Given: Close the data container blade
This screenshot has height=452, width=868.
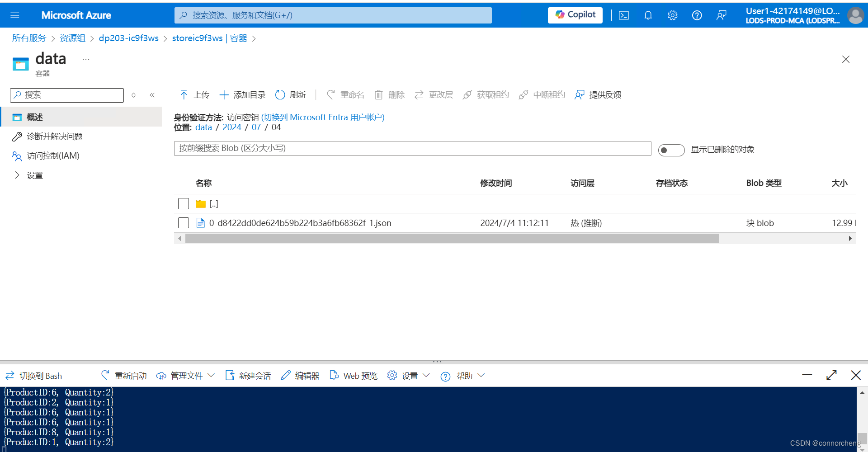Looking at the screenshot, I should [846, 59].
